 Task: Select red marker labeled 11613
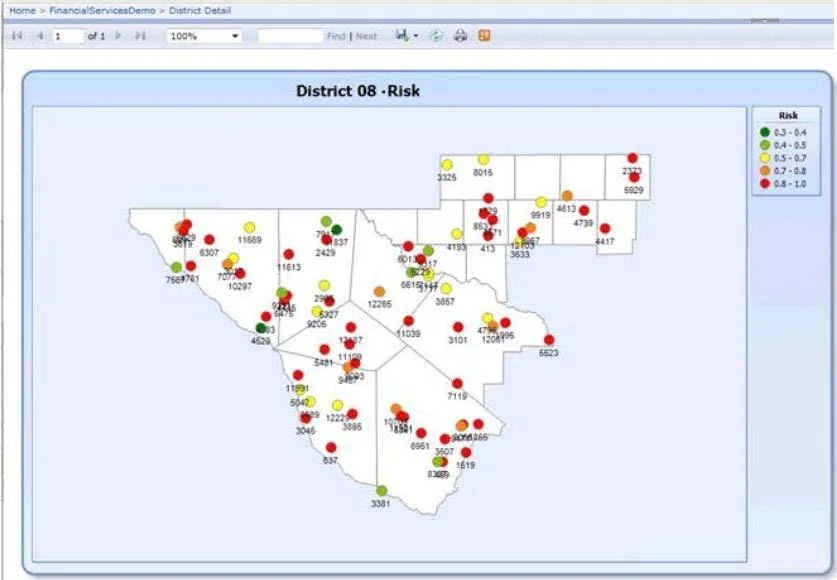(x=289, y=254)
